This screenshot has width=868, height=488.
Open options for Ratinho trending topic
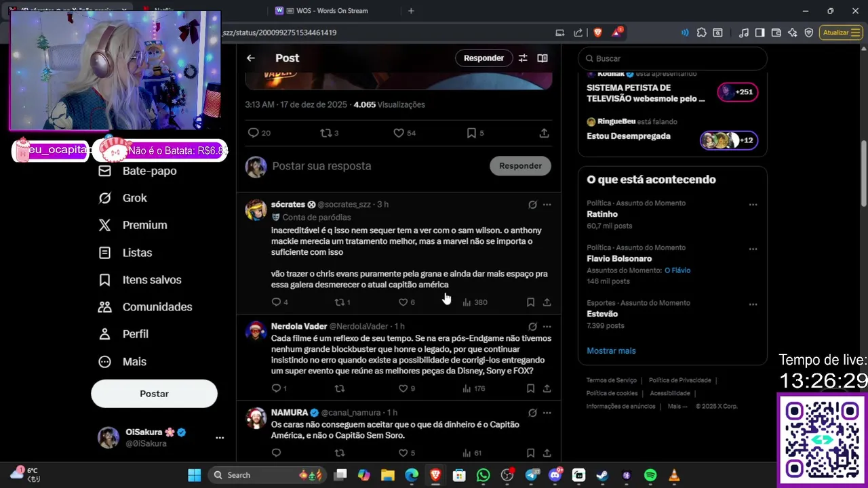tap(753, 205)
